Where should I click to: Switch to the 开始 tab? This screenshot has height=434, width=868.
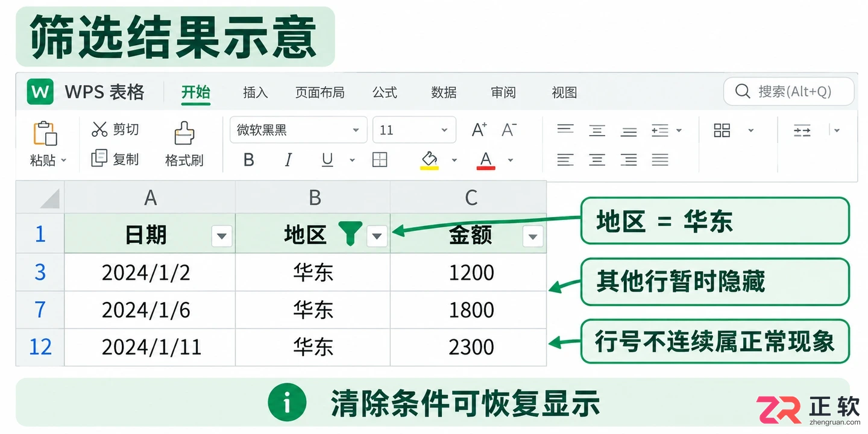coord(196,92)
